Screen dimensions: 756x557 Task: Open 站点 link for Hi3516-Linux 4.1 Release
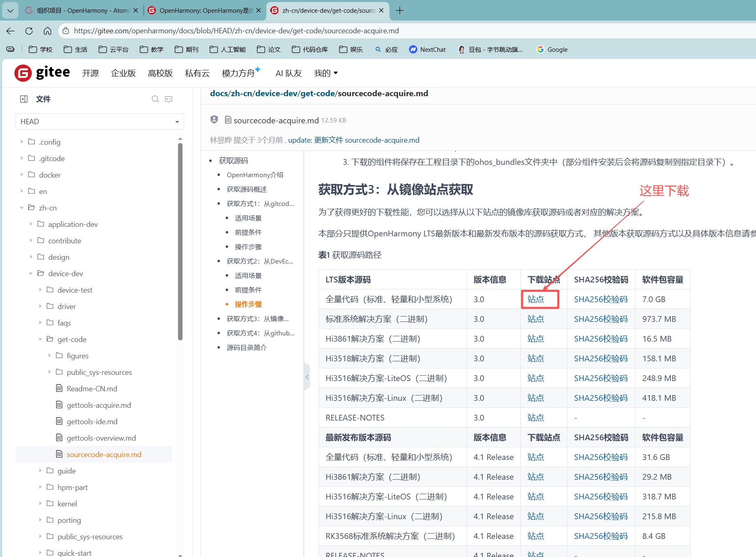(x=536, y=516)
